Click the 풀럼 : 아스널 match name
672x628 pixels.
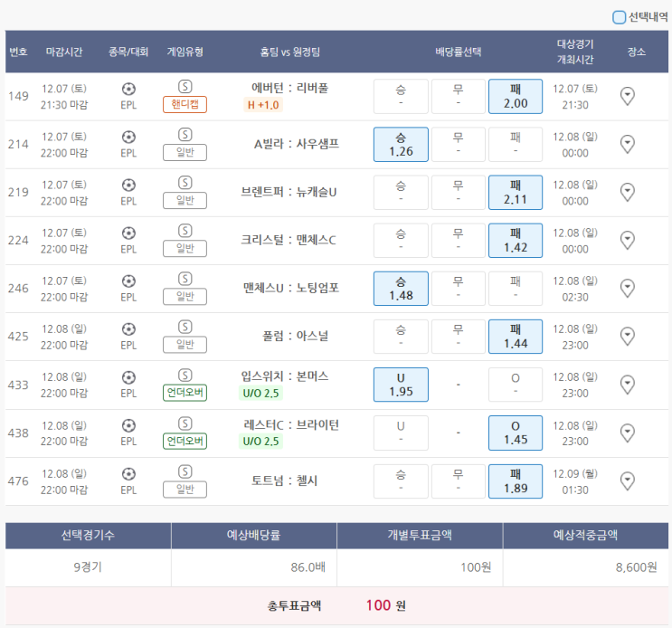click(x=295, y=336)
